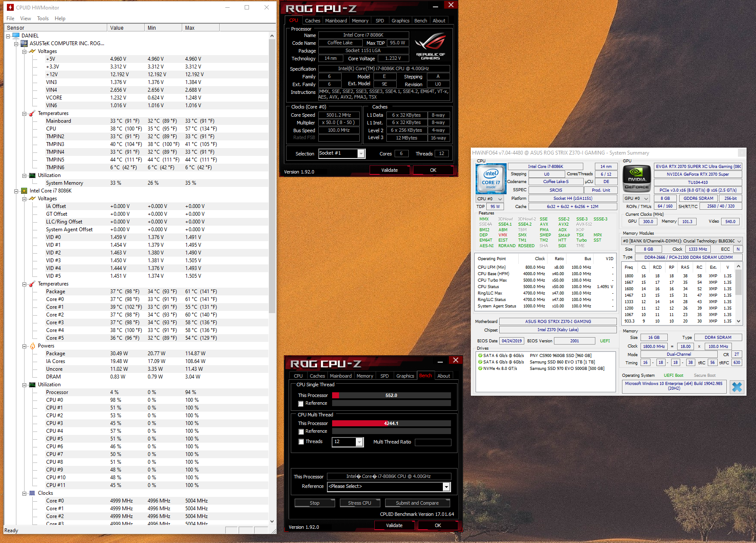
Task: Collapse the ASUSTeK COMPUTER INC. node
Action: 16,43
